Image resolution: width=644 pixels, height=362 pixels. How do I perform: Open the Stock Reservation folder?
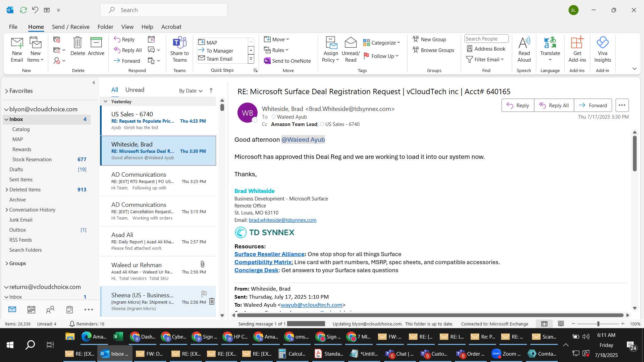32,160
